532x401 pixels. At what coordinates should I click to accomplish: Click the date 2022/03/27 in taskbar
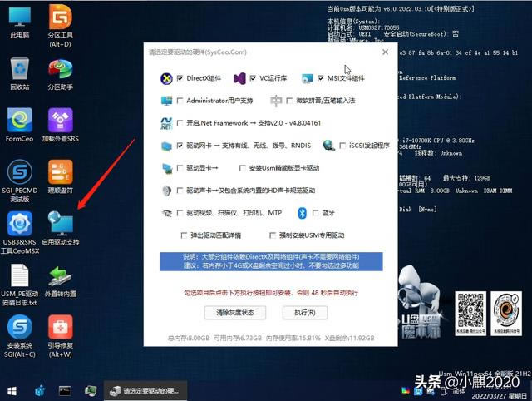499,396
